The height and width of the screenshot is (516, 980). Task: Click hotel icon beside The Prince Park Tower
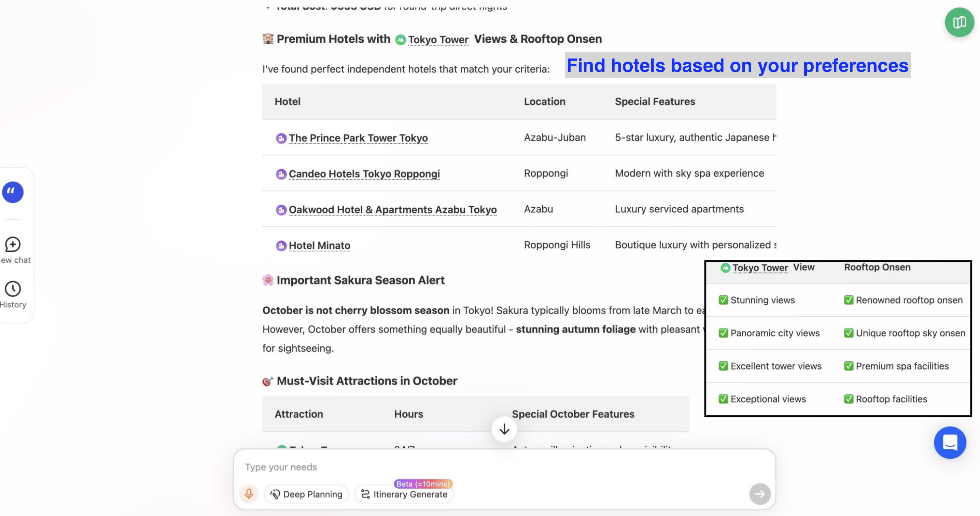coord(281,138)
